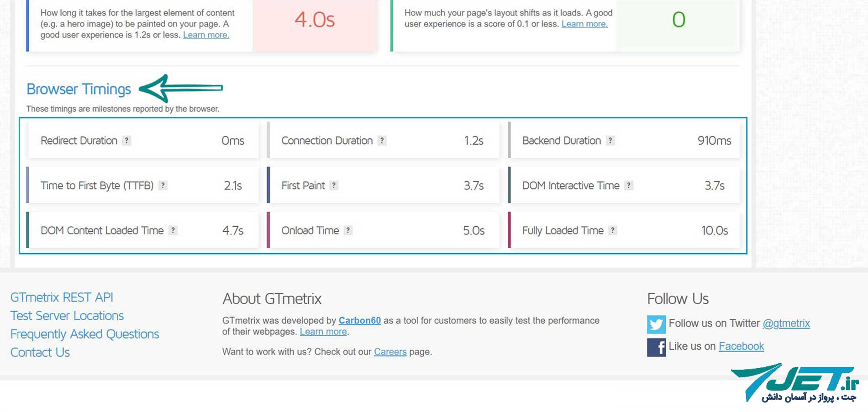Click the 4.0s largest content value
The width and height of the screenshot is (868, 412).
click(315, 20)
